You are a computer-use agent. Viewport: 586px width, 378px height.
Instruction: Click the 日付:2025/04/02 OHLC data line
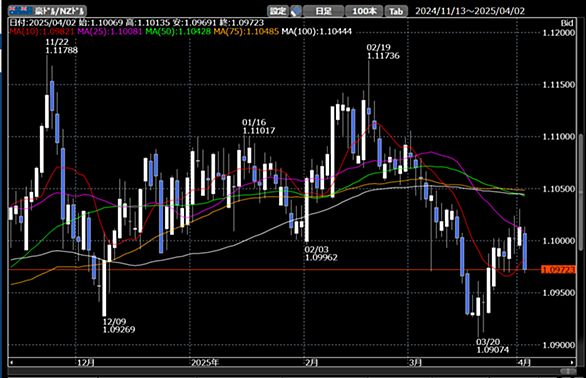point(137,23)
